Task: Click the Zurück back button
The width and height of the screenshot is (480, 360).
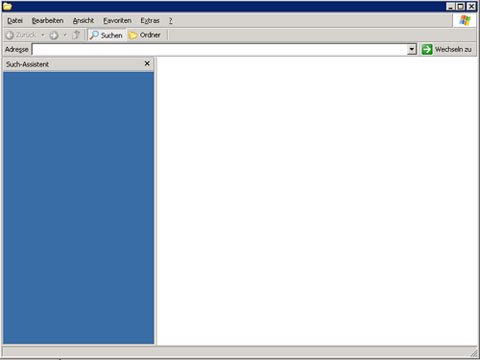Action: (x=21, y=35)
